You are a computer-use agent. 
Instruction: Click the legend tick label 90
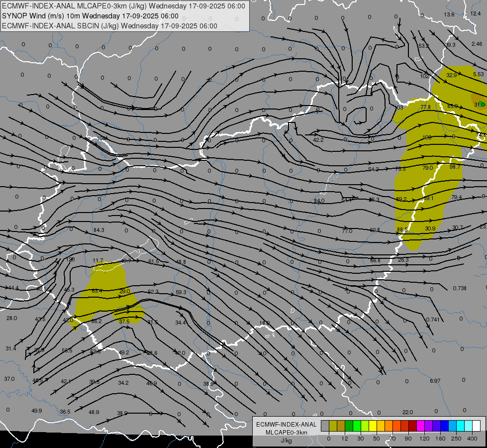click(408, 439)
